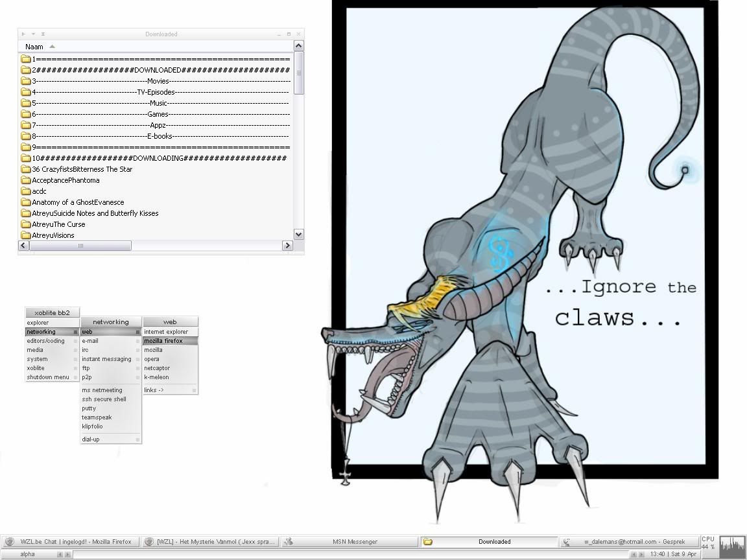Click the horizontal scrollbar thumb in Downloaded

(80, 246)
